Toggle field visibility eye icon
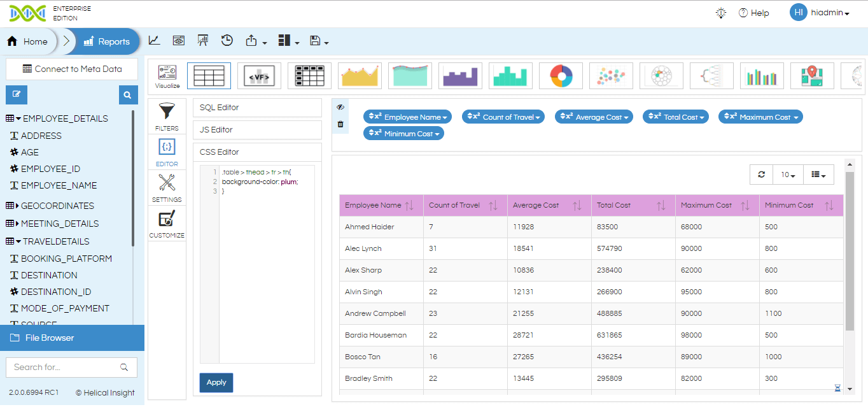Image resolution: width=868 pixels, height=407 pixels. tap(340, 108)
